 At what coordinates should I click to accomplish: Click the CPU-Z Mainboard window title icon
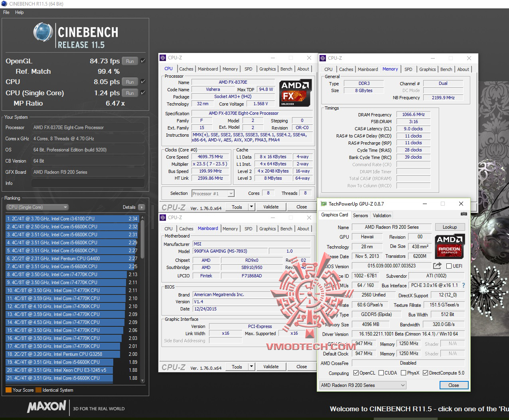163,218
